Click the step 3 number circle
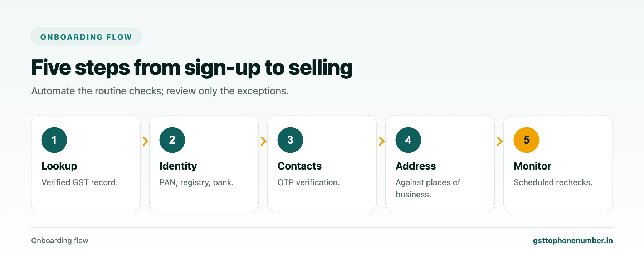This screenshot has height=270, width=644. point(290,140)
